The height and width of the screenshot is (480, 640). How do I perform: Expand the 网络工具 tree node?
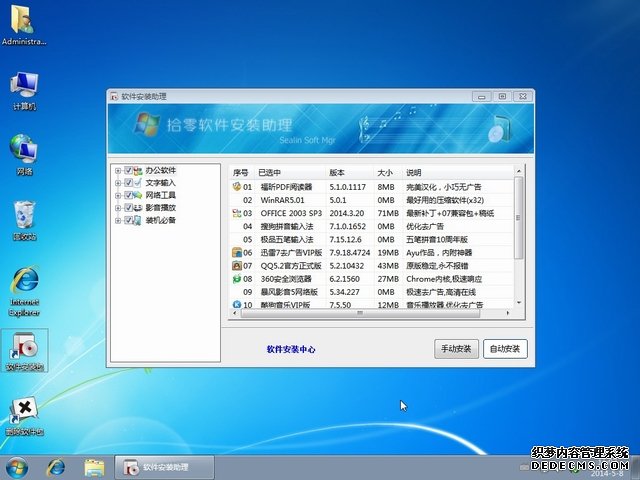[x=118, y=196]
